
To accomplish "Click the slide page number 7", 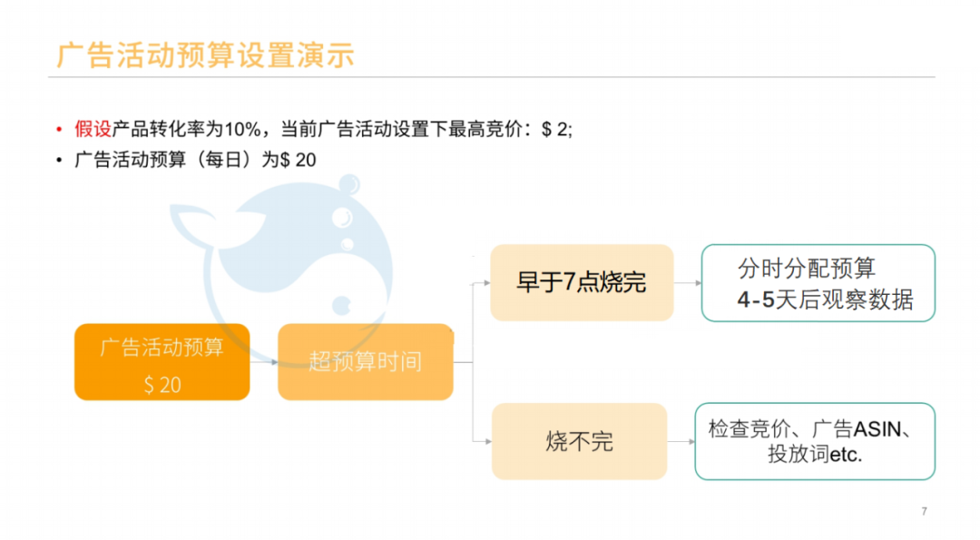I will coord(924,512).
